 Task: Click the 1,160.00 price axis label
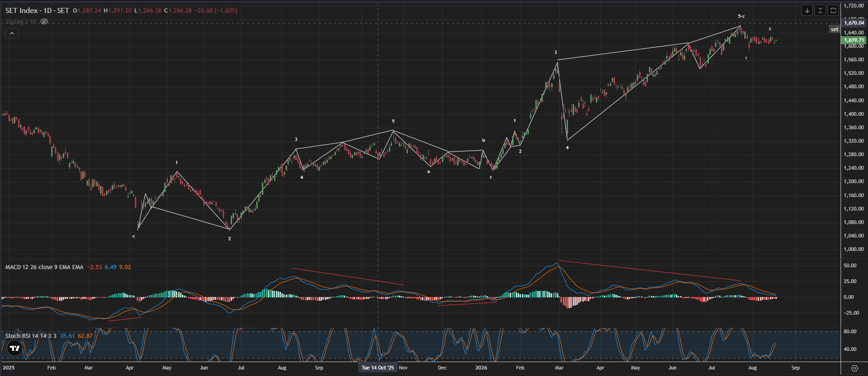[854, 195]
